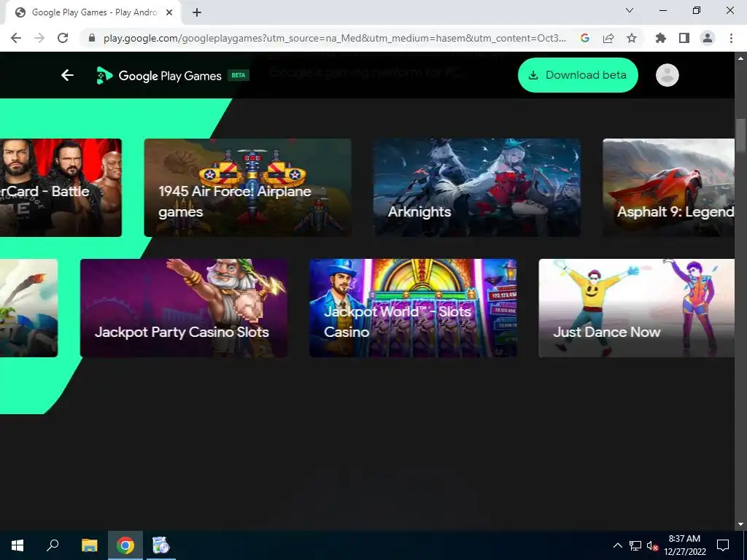This screenshot has height=560, width=747.
Task: Select the Google Play Games browser tab
Action: (93, 13)
